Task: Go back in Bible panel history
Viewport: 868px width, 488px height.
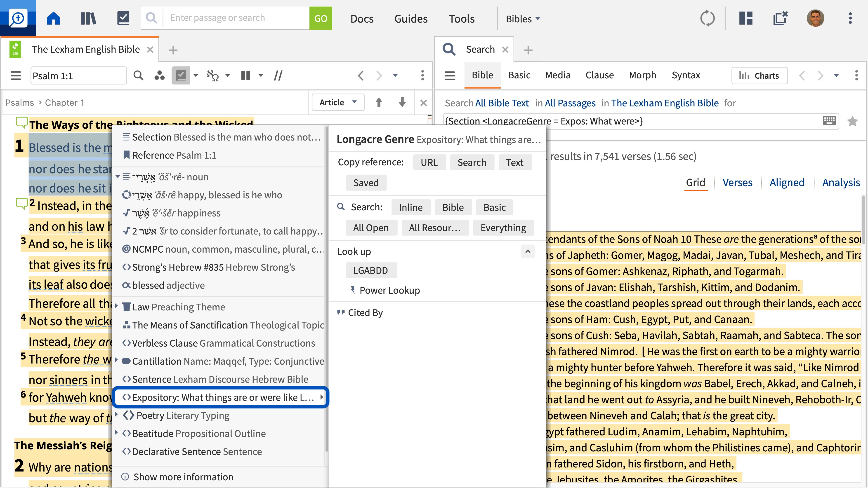Action: coord(361,75)
